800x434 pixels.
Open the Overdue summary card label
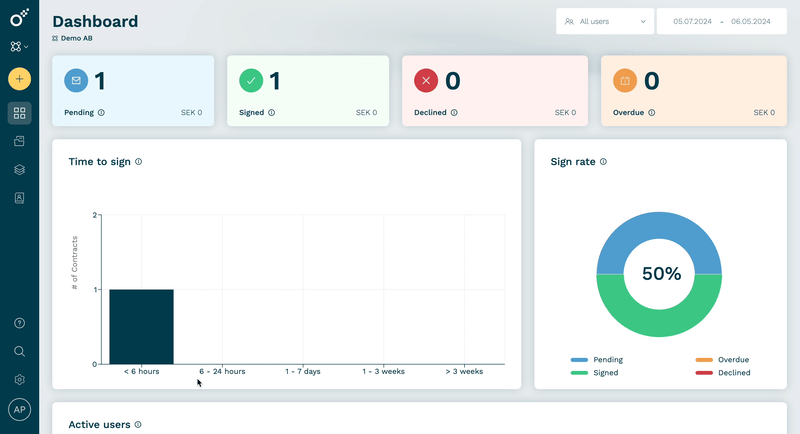628,113
